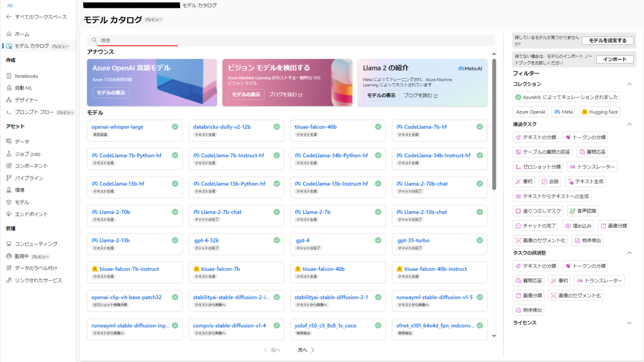Toggle the トランスレーター inference task chip
644x362 pixels.
click(x=591, y=167)
